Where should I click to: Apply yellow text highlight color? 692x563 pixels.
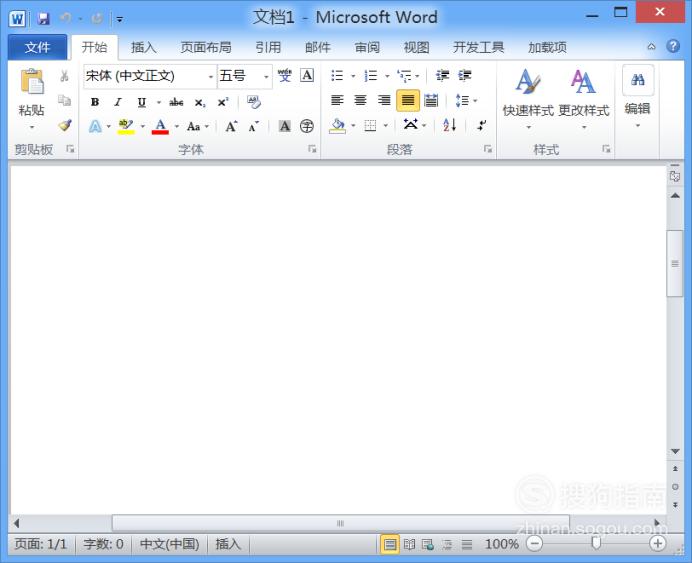point(126,127)
